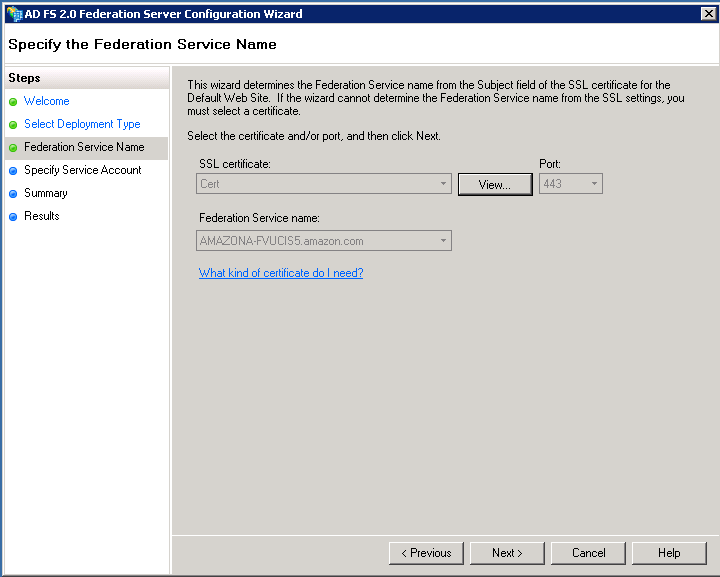This screenshot has height=577, width=720.
Task: Open the Port 443 dropdown
Action: click(570, 184)
